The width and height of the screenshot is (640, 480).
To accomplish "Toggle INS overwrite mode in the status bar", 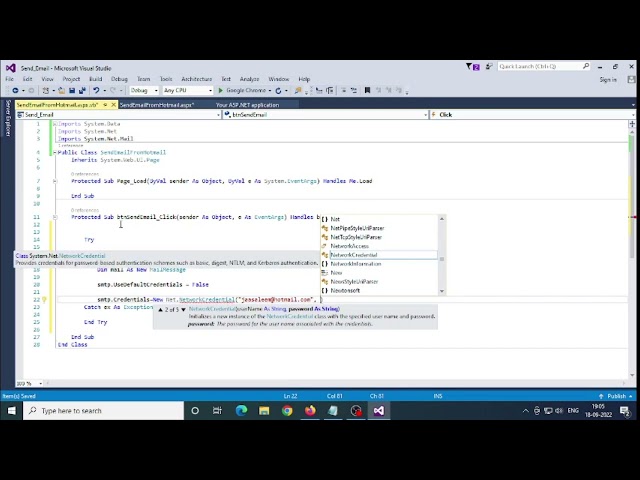I will (x=438, y=396).
